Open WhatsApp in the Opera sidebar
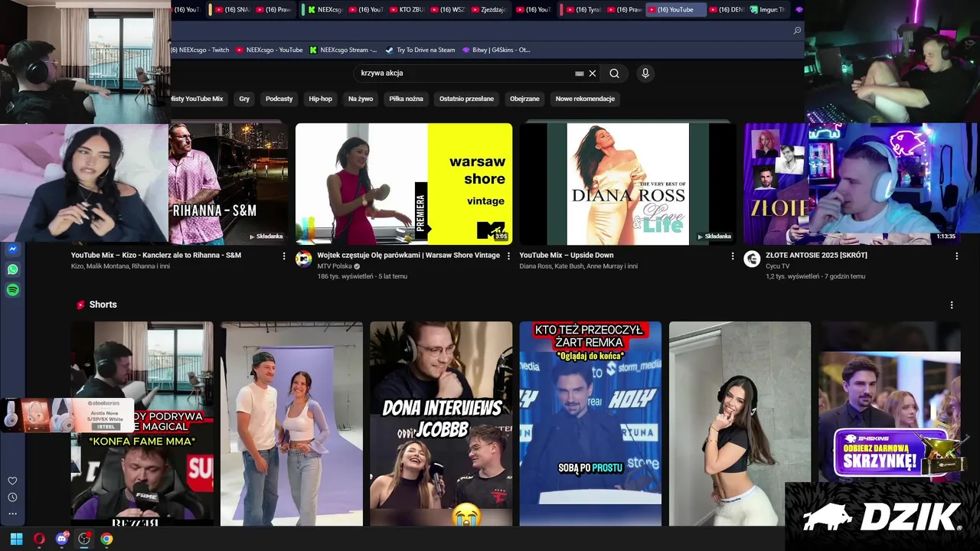Image resolution: width=980 pixels, height=551 pixels. [x=12, y=269]
